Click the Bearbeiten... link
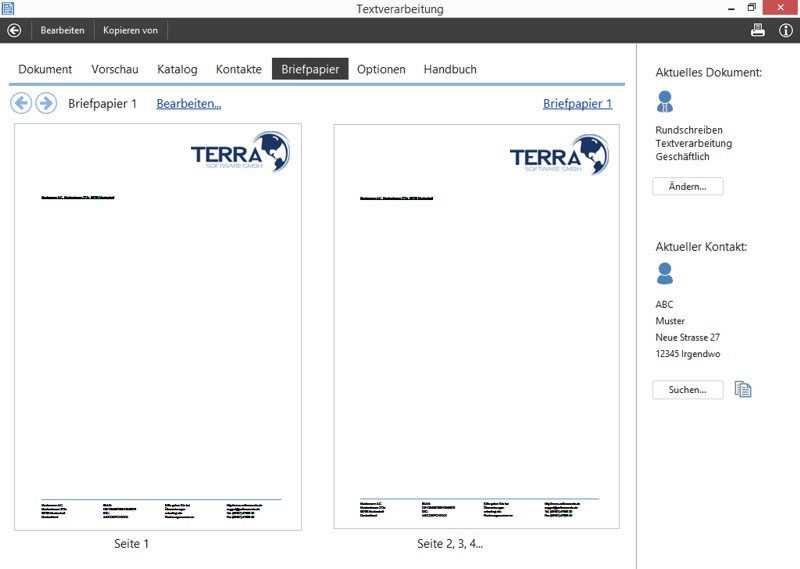The width and height of the screenshot is (800, 569). (x=189, y=104)
